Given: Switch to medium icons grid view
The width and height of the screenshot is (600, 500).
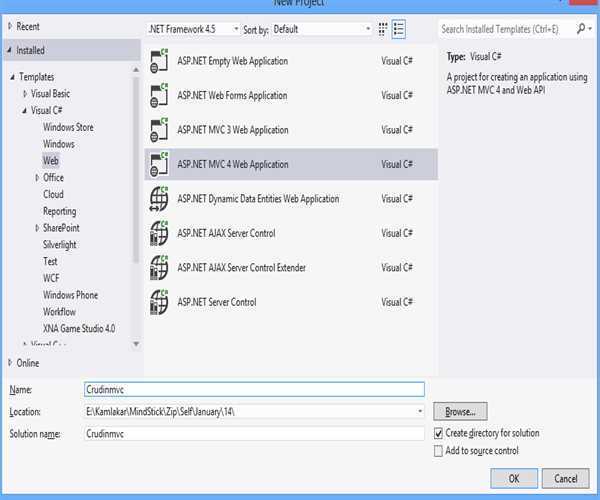Looking at the screenshot, I should (382, 29).
